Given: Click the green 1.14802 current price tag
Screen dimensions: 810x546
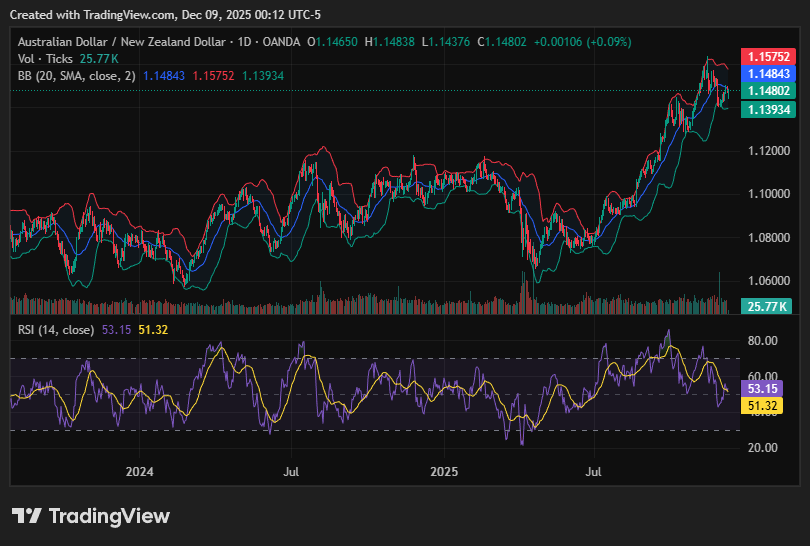Looking at the screenshot, I should (x=765, y=91).
